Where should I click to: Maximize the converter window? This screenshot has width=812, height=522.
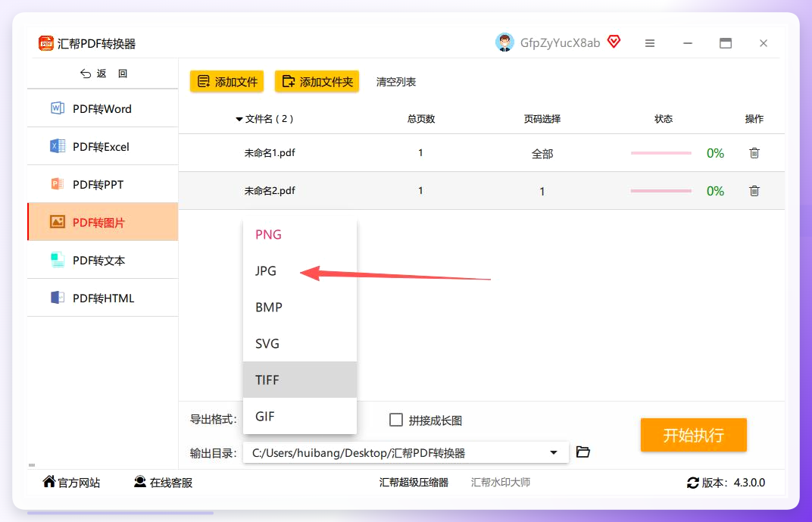coord(726,43)
